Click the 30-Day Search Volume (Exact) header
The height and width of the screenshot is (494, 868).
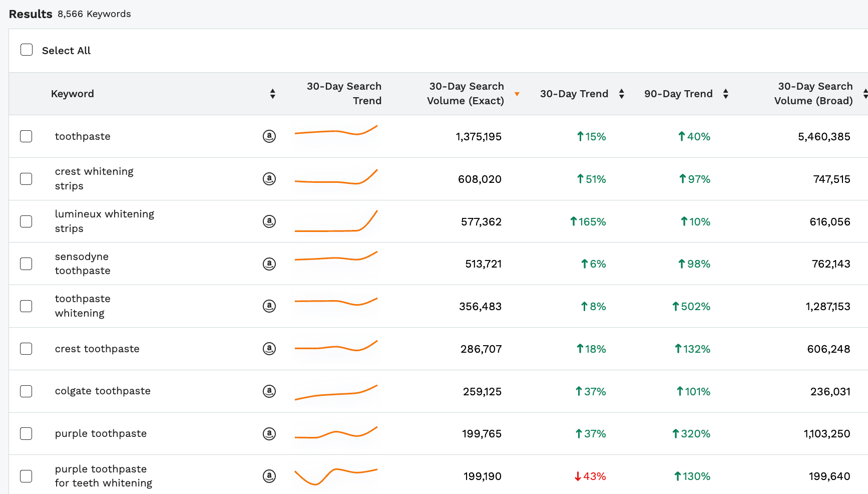coord(466,94)
